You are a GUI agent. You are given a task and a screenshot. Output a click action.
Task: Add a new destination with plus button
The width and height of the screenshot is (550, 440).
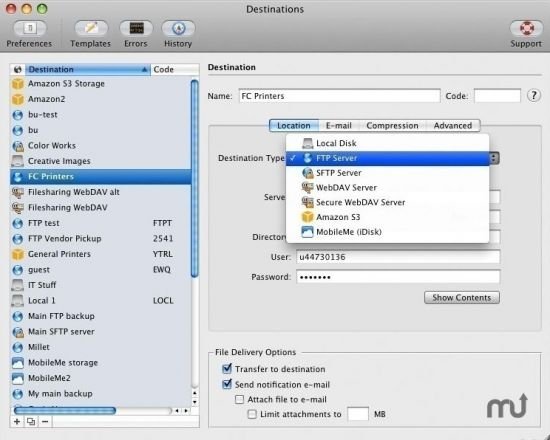tap(17, 421)
